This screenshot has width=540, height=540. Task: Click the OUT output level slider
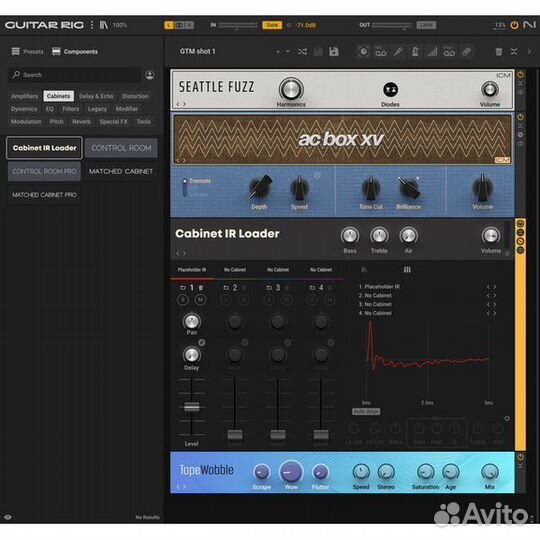click(x=392, y=25)
